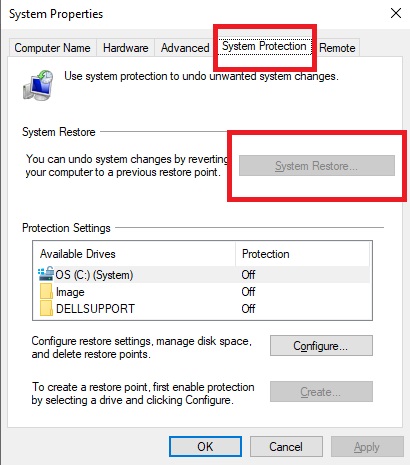The image size is (410, 465).
Task: Click the Create... restore point button
Action: [321, 392]
